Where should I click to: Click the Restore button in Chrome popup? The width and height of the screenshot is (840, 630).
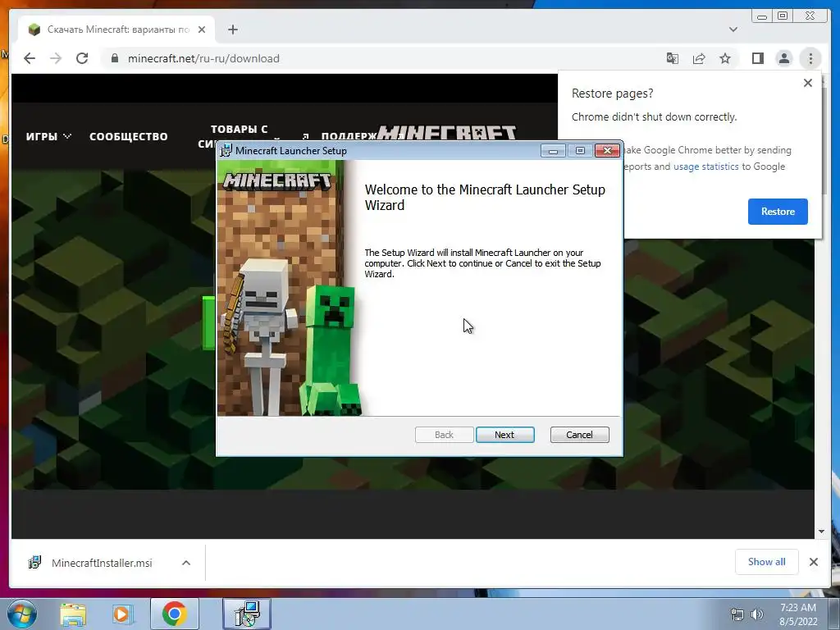point(778,211)
